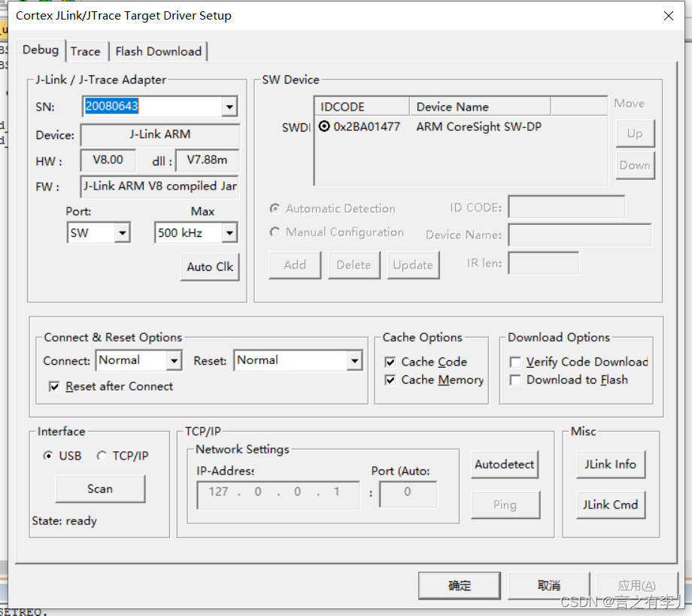
Task: Cancel with the 取消 button
Action: coord(548,586)
